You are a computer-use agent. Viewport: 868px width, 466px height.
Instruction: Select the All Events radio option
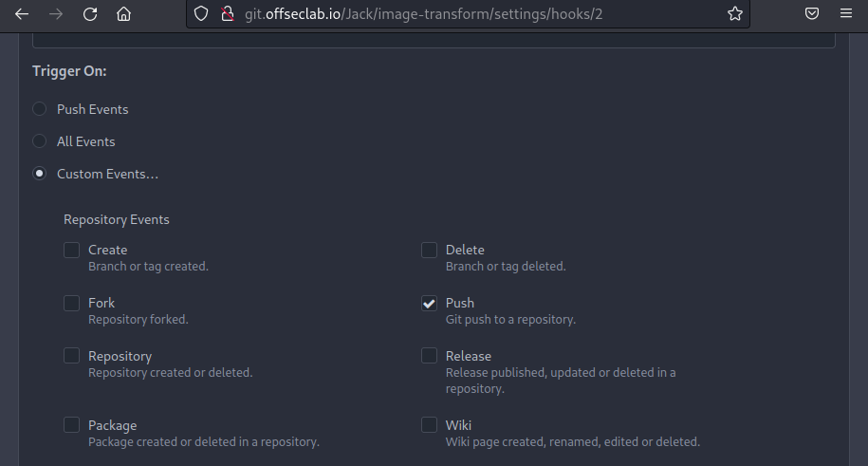pos(39,141)
